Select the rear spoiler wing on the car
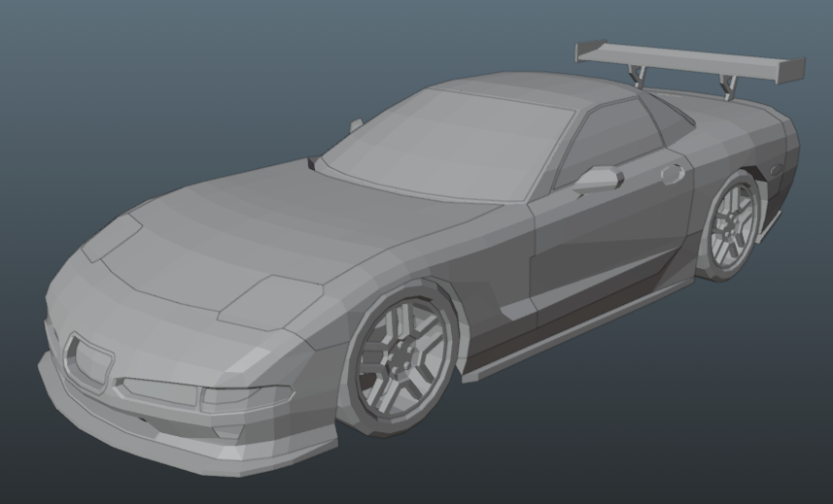This screenshot has width=833, height=504. pyautogui.click(x=691, y=60)
